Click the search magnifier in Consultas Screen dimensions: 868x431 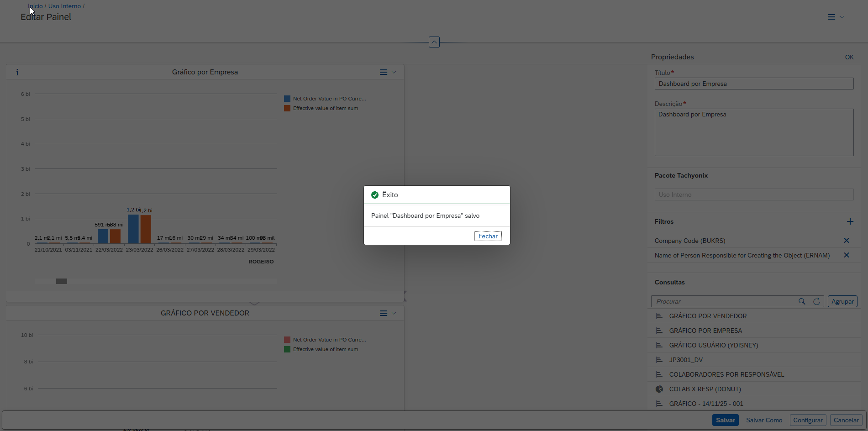click(x=802, y=301)
